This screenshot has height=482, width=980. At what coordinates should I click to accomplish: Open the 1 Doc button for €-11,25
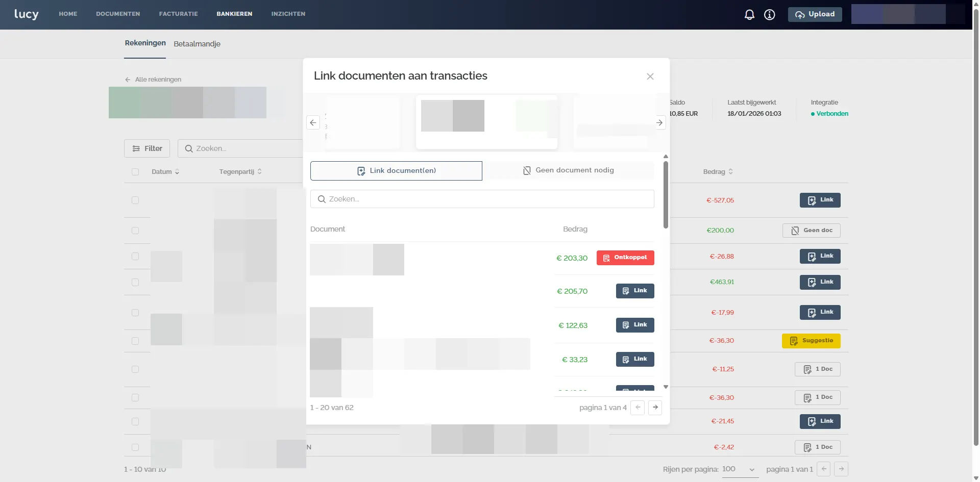click(x=818, y=369)
